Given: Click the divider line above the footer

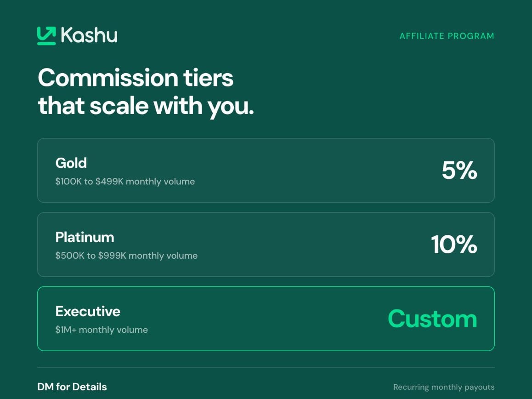Looking at the screenshot, I should [x=266, y=367].
